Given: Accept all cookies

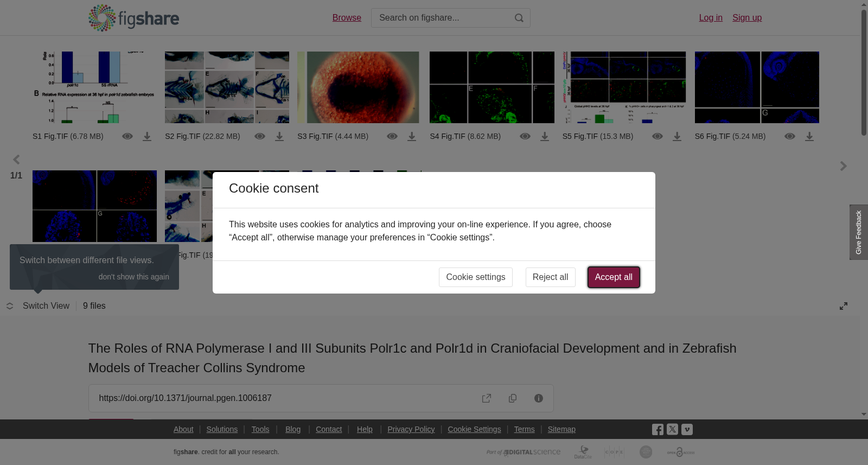Looking at the screenshot, I should [x=614, y=277].
